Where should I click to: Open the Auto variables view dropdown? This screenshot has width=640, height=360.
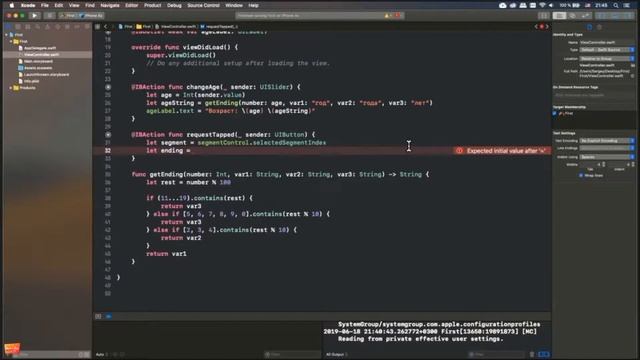tap(102, 354)
